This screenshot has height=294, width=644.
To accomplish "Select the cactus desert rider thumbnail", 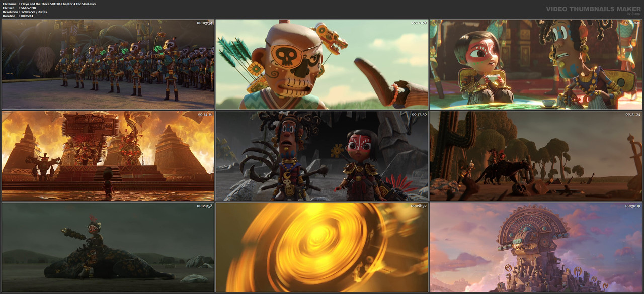I will 536,156.
